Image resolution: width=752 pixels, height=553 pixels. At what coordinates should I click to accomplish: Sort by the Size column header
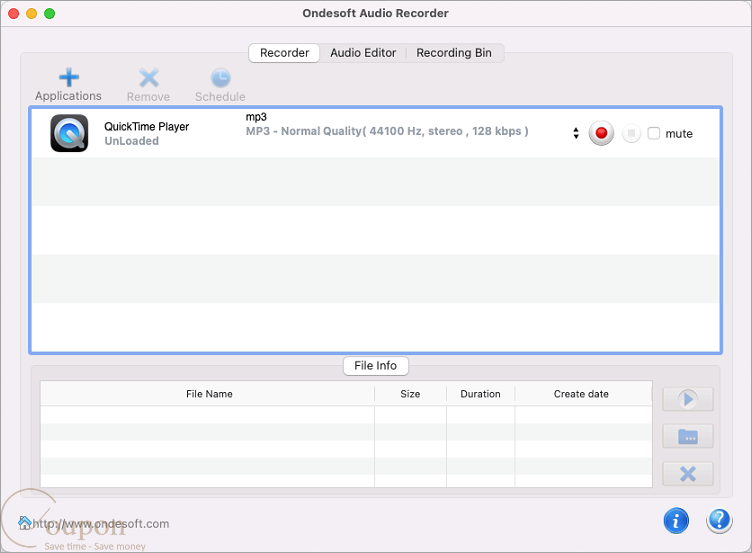click(411, 394)
